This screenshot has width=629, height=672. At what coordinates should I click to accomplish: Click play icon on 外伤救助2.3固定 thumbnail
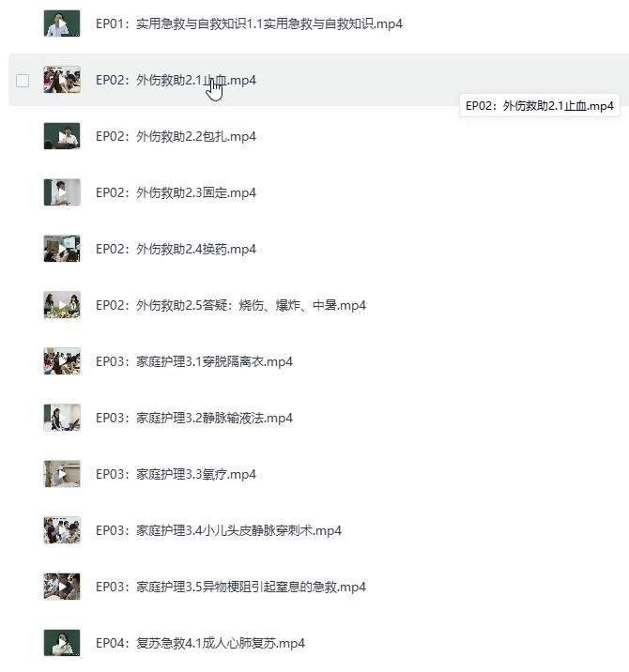point(63,192)
